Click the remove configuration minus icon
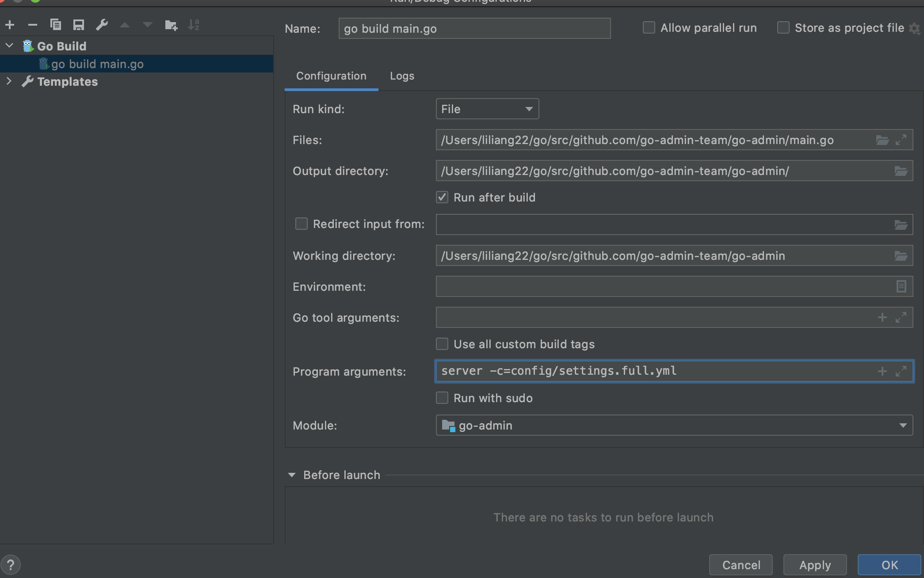Image resolution: width=924 pixels, height=578 pixels. [x=33, y=25]
